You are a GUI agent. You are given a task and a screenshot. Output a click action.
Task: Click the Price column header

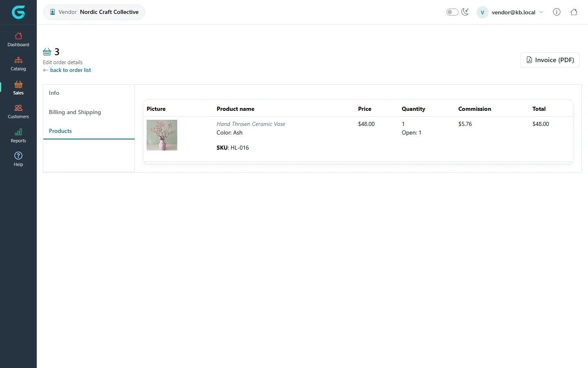pos(365,109)
